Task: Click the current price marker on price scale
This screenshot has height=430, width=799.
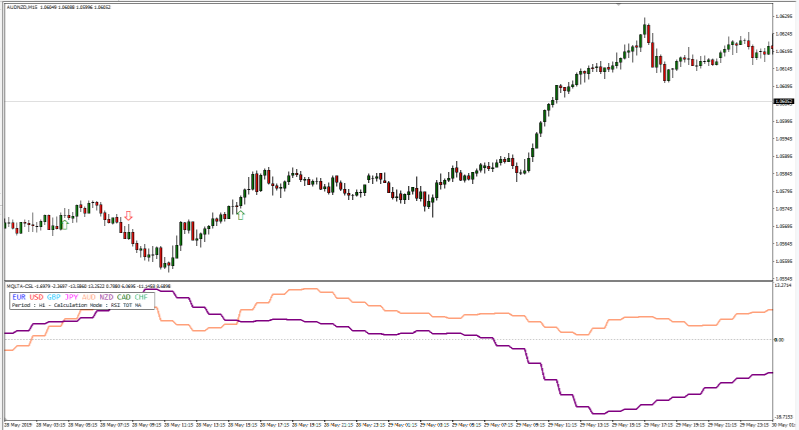Action: click(x=783, y=101)
